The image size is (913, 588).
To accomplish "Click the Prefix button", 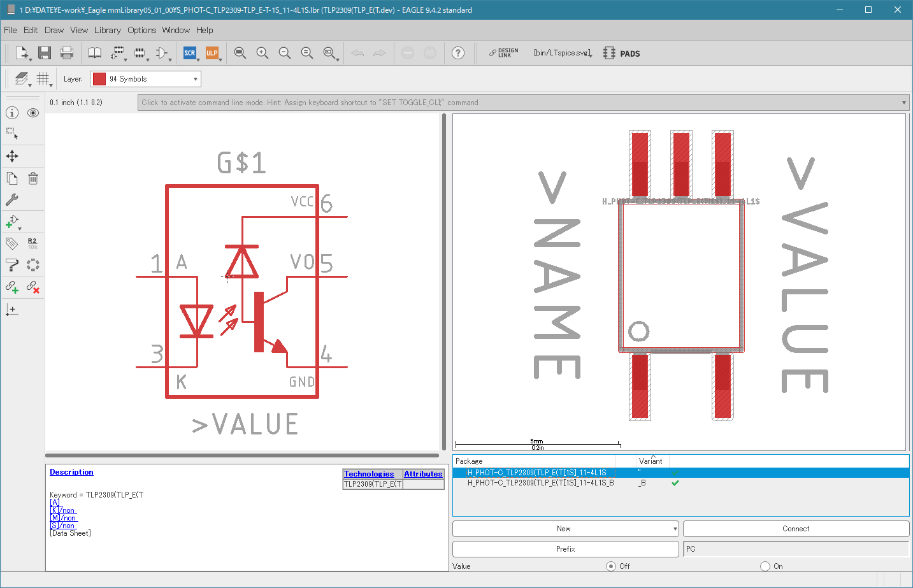I will [566, 549].
